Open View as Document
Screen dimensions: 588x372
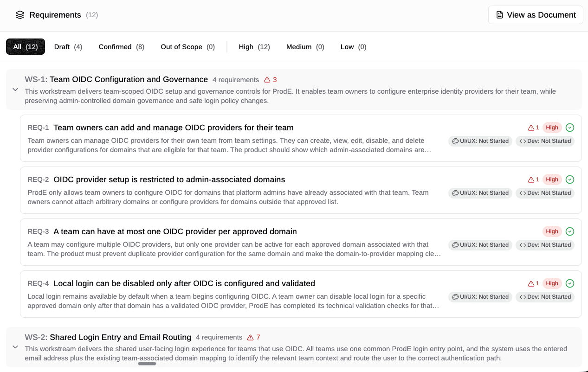pos(536,15)
